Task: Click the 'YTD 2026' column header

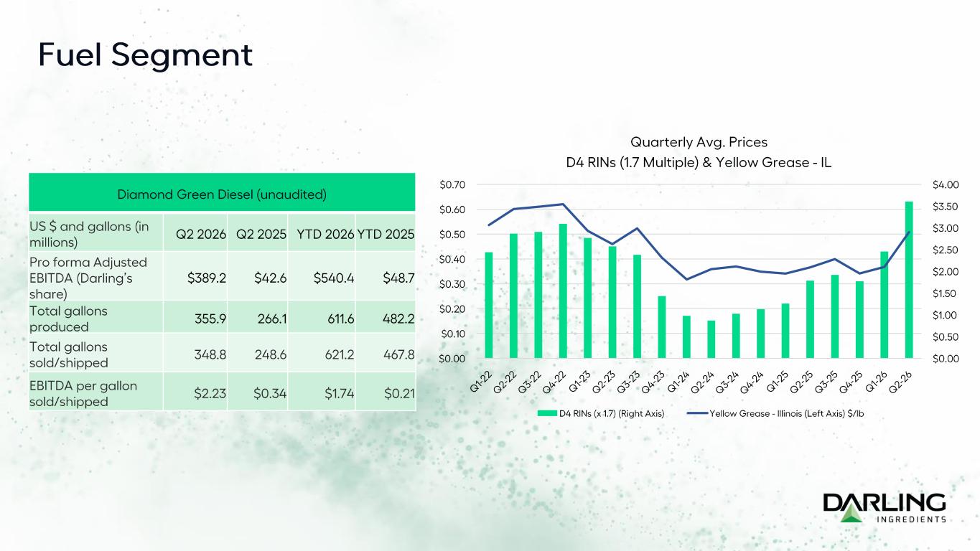Action: (325, 234)
